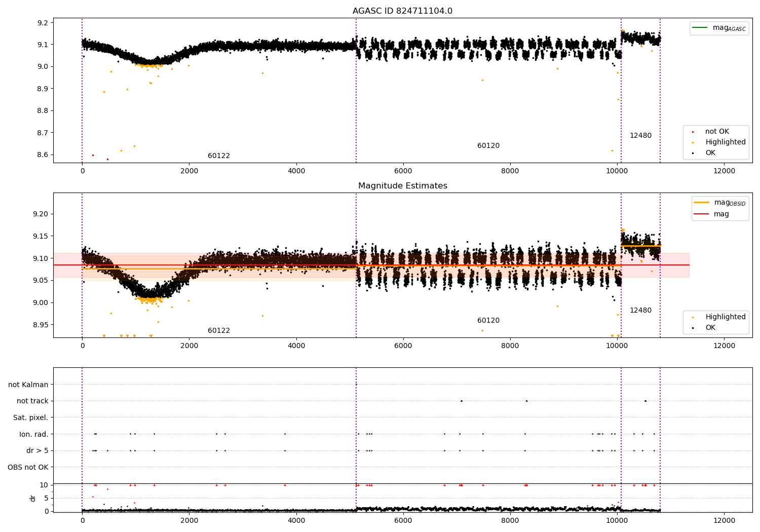The height and width of the screenshot is (532, 760).
Task: Click the 'dr' y-axis label
Action: (33, 498)
